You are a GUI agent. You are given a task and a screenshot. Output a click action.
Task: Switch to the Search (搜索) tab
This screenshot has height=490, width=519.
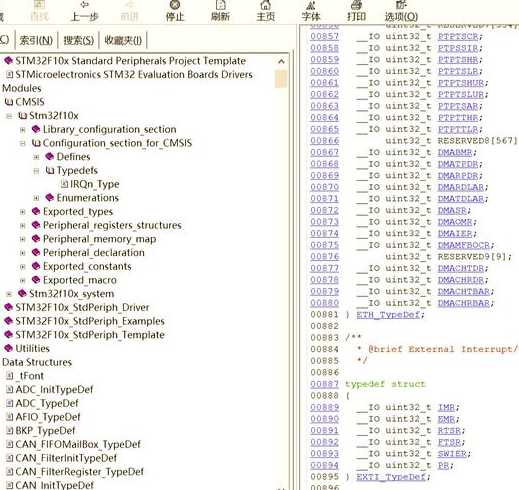pos(79,40)
